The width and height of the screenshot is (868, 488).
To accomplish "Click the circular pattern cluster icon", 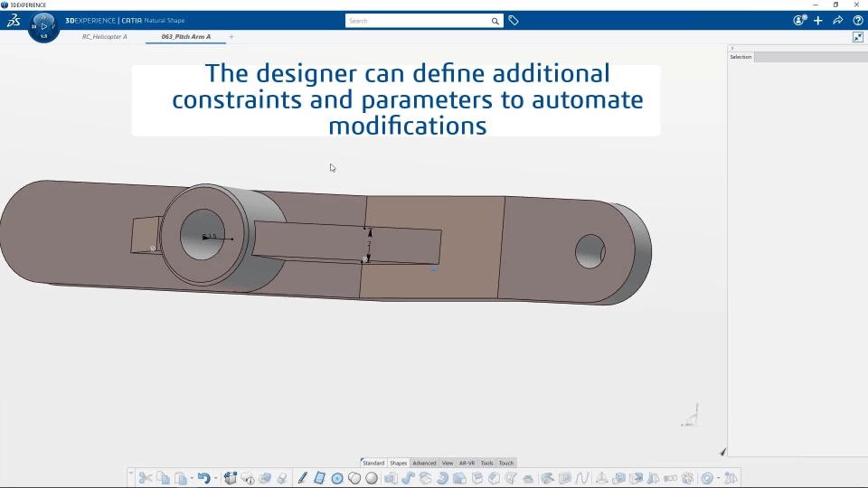I will (x=687, y=478).
